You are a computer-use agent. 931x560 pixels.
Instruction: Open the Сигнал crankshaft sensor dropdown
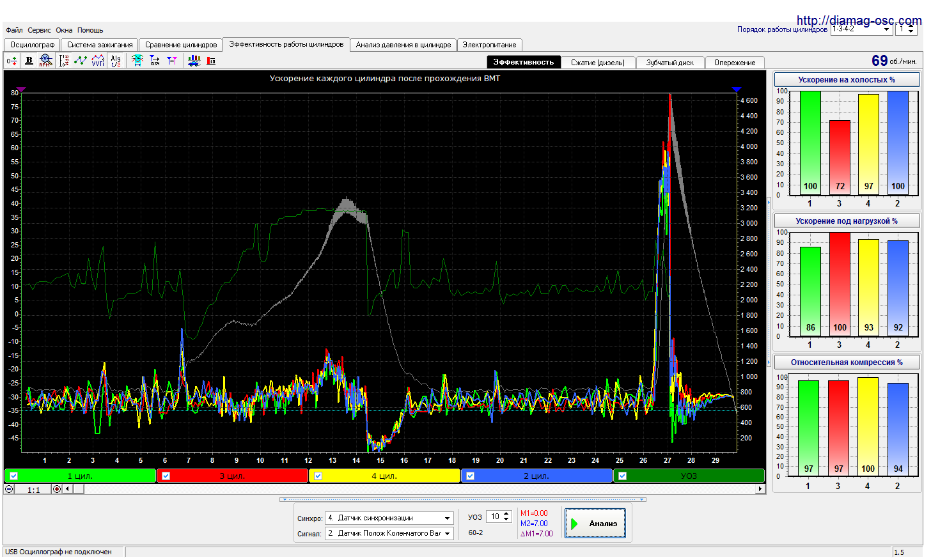(389, 533)
